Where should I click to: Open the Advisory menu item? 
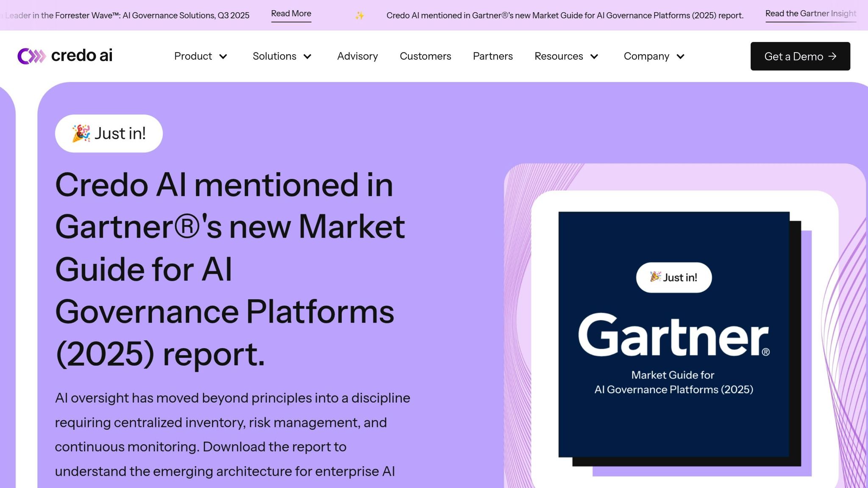(x=357, y=56)
